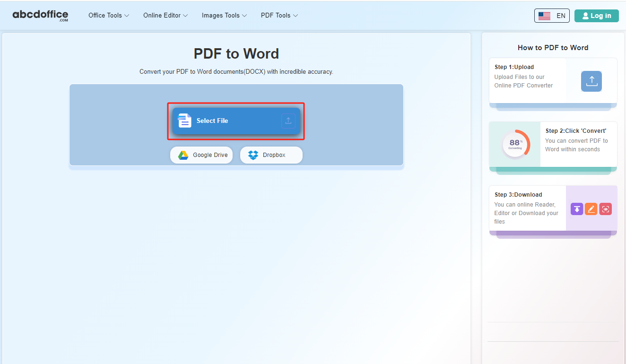This screenshot has height=364, width=626.
Task: Open the EN language selector
Action: point(552,16)
